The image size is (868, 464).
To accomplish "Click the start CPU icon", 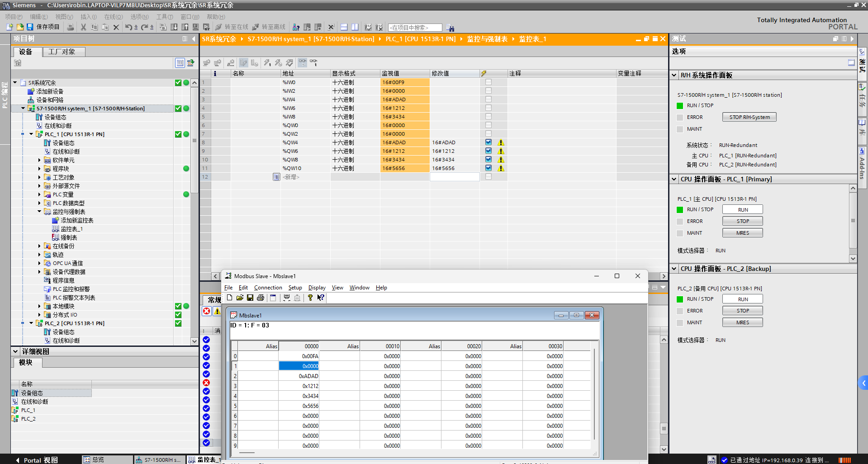I will click(x=307, y=27).
